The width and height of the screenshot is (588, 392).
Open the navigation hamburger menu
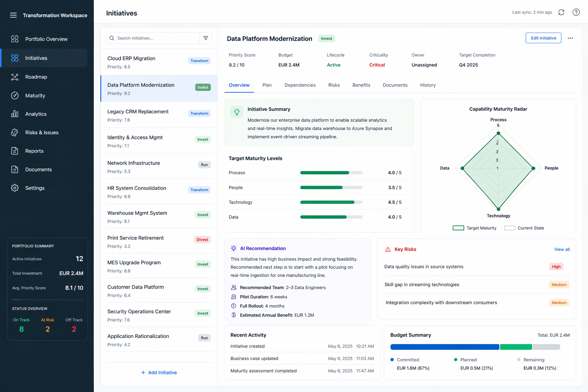pos(13,15)
